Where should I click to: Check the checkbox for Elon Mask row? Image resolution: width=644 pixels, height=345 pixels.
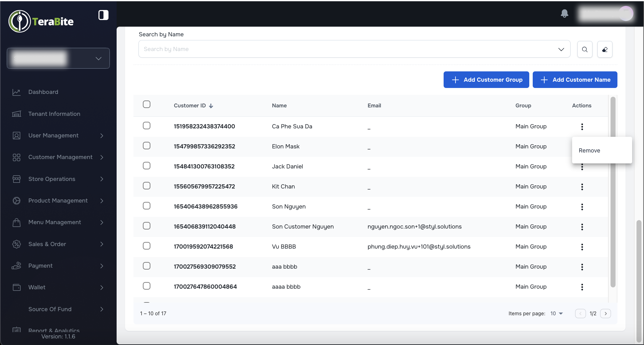coord(147,146)
